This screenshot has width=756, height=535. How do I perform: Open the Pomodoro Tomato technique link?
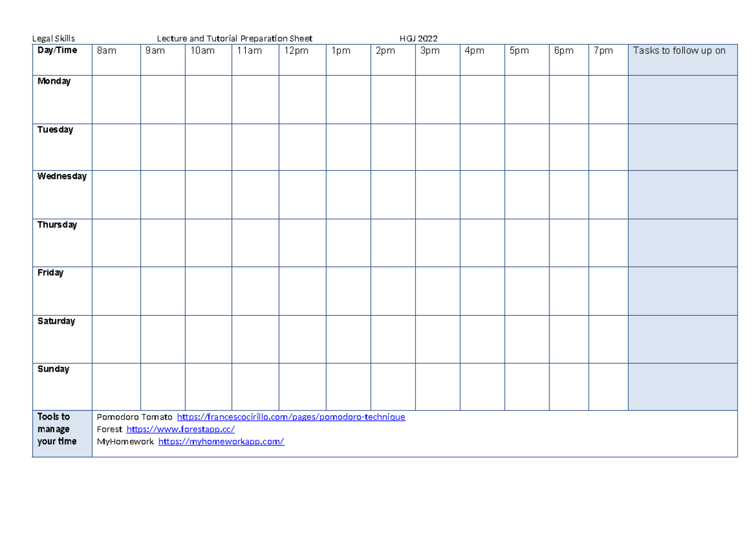(x=291, y=417)
